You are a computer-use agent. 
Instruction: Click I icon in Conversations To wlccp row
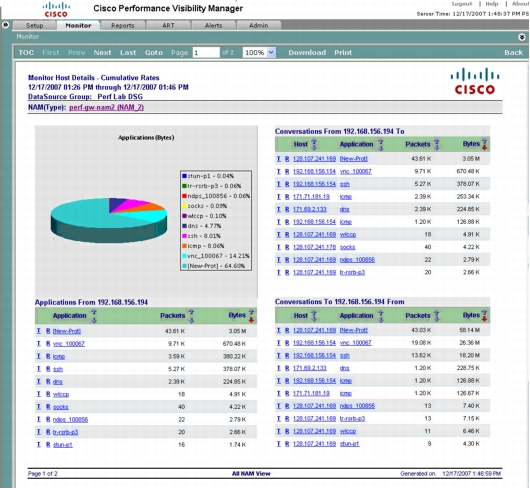(x=279, y=431)
